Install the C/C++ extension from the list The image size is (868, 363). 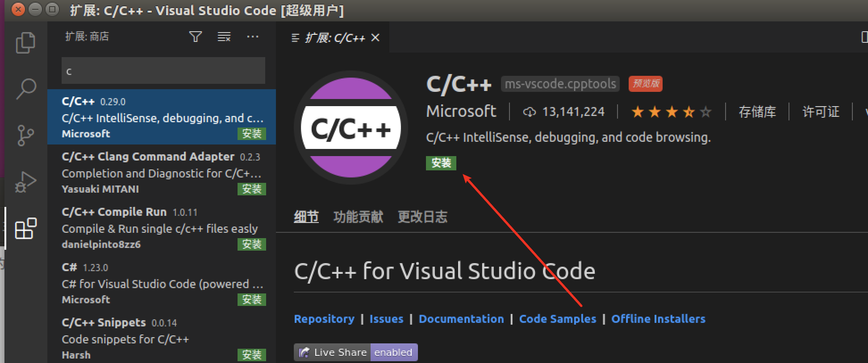252,134
